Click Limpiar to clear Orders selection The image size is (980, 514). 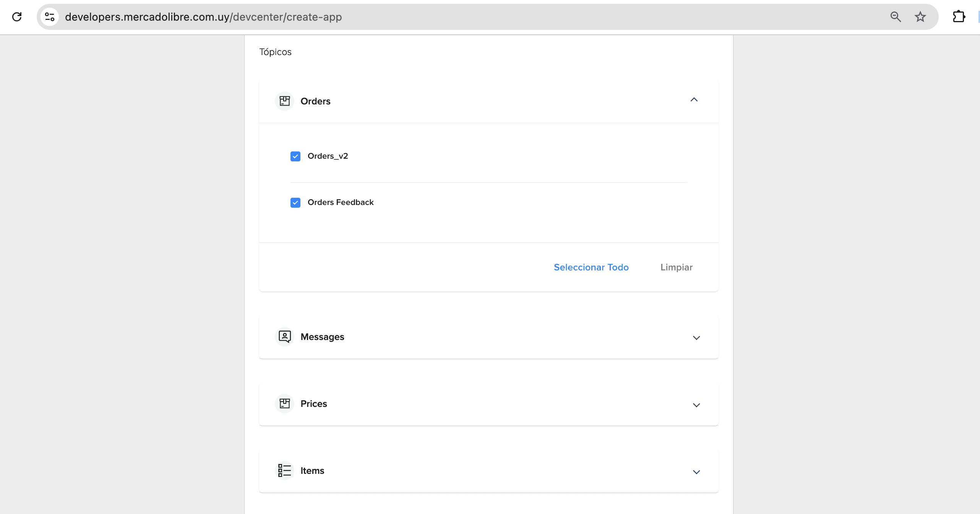tap(676, 267)
